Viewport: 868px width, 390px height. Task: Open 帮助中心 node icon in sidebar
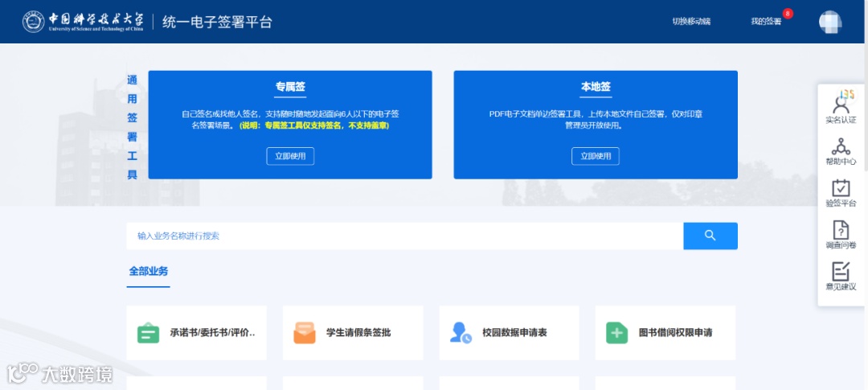click(x=841, y=146)
